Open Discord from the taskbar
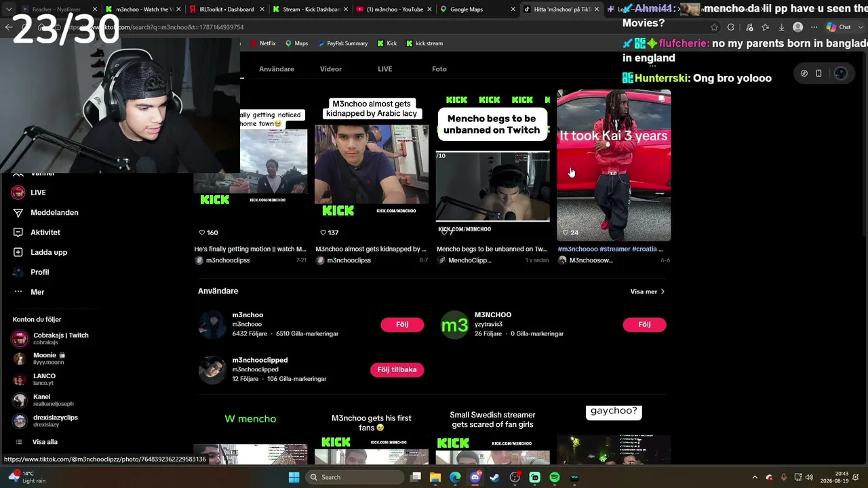Screen dimensions: 868x488 pyautogui.click(x=475, y=477)
